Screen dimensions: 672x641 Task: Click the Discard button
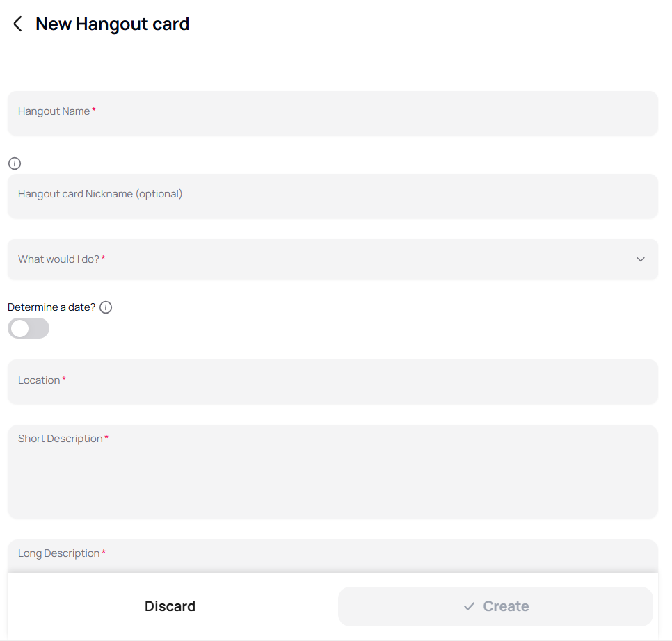pos(170,606)
